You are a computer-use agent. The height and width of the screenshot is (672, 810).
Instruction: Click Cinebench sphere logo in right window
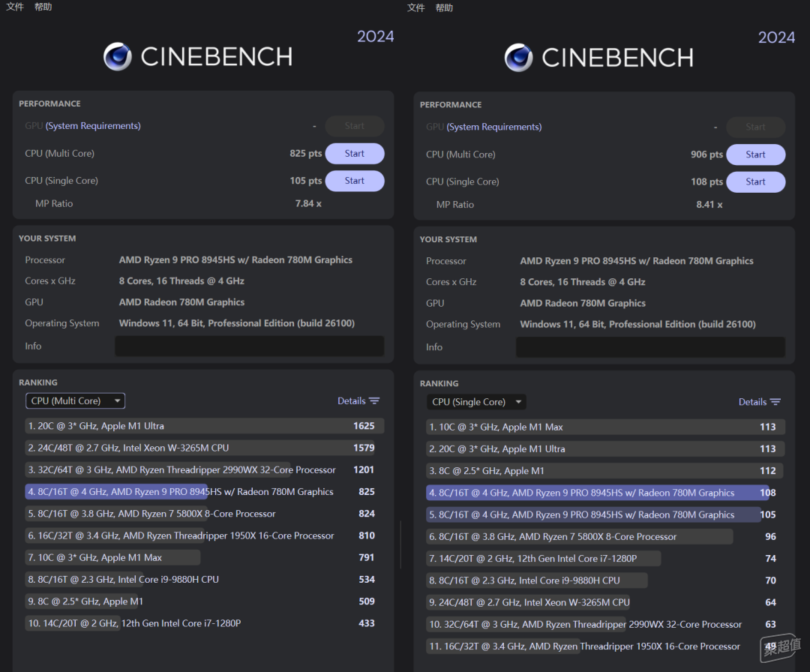[x=518, y=57]
